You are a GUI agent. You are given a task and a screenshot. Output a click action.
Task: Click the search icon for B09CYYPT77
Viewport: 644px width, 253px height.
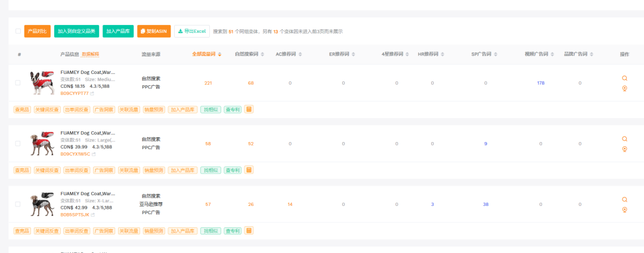point(624,78)
